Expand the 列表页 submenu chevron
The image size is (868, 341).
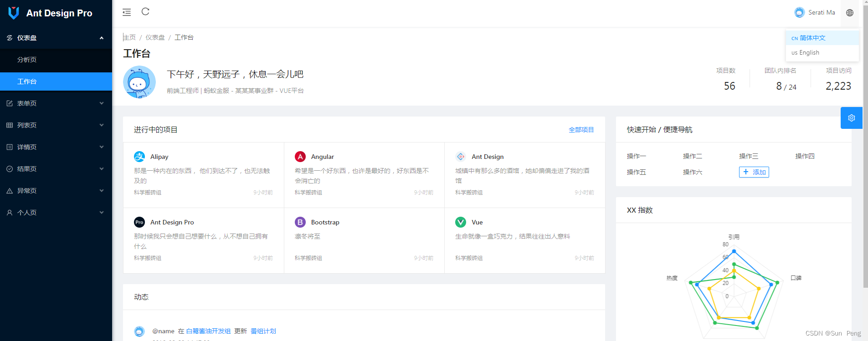102,125
